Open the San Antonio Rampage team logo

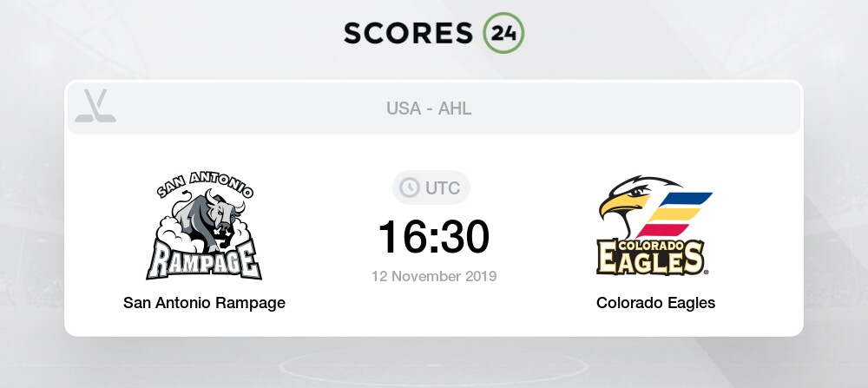[204, 226]
